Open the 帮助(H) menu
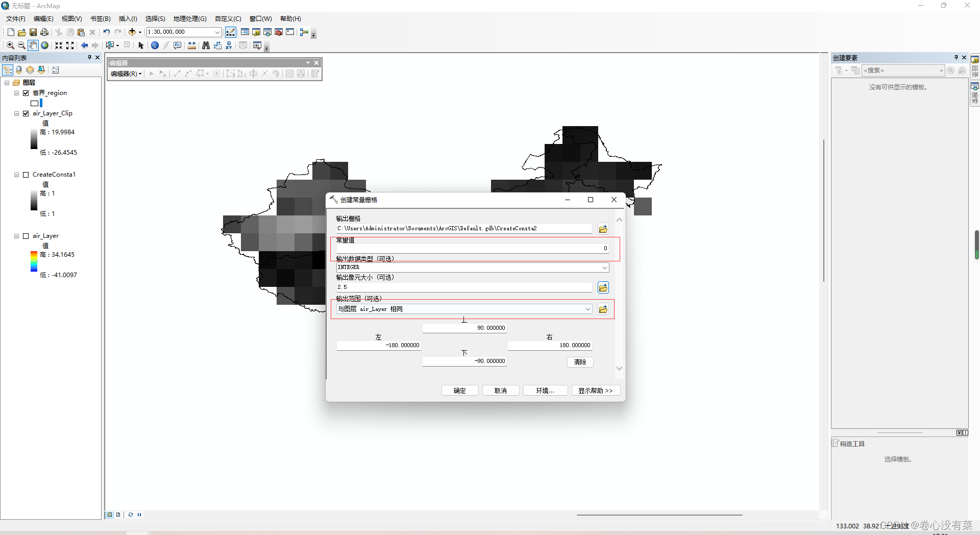Image resolution: width=980 pixels, height=535 pixels. click(x=290, y=19)
